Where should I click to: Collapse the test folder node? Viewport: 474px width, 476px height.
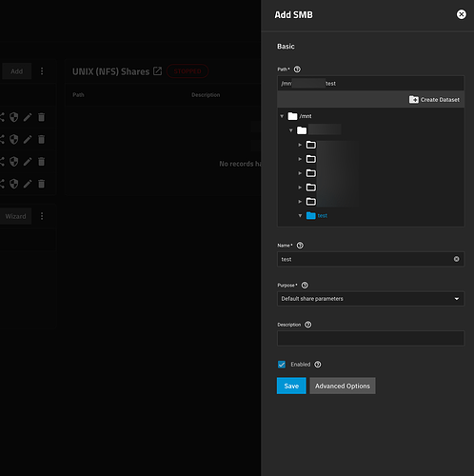point(300,216)
